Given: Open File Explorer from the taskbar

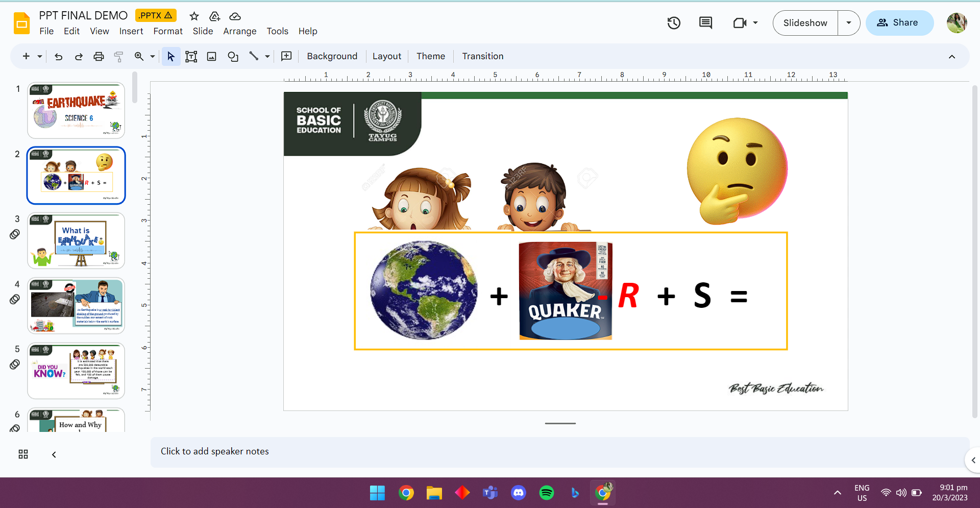Looking at the screenshot, I should click(x=434, y=493).
